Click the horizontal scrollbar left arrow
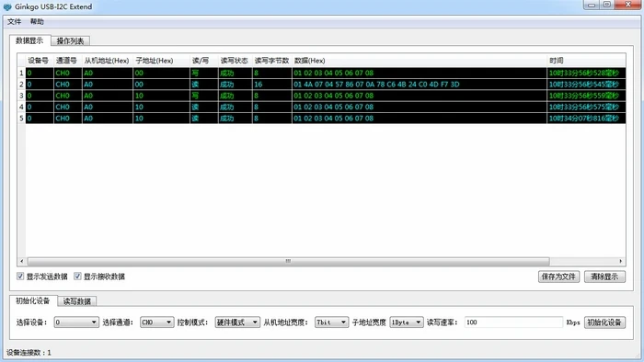 click(22, 261)
